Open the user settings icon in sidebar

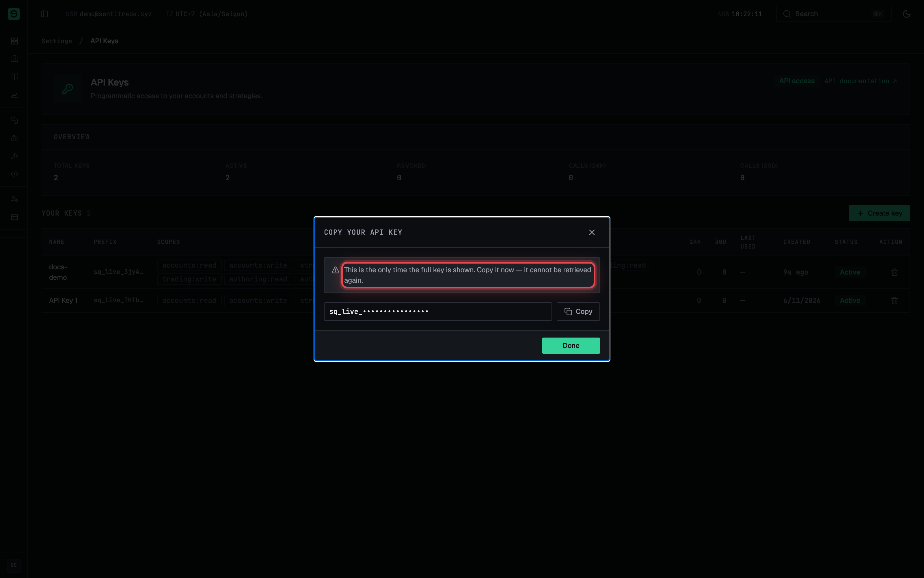pyautogui.click(x=14, y=199)
